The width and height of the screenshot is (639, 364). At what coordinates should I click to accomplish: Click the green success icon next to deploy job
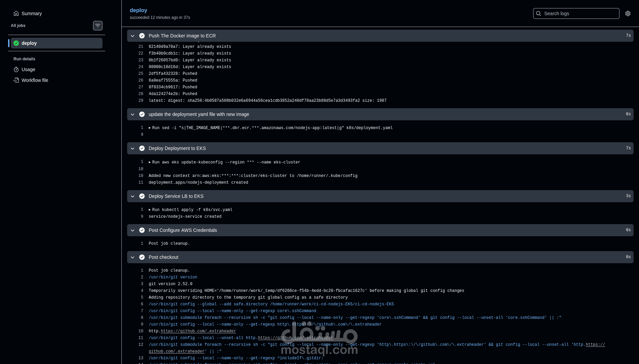(16, 43)
